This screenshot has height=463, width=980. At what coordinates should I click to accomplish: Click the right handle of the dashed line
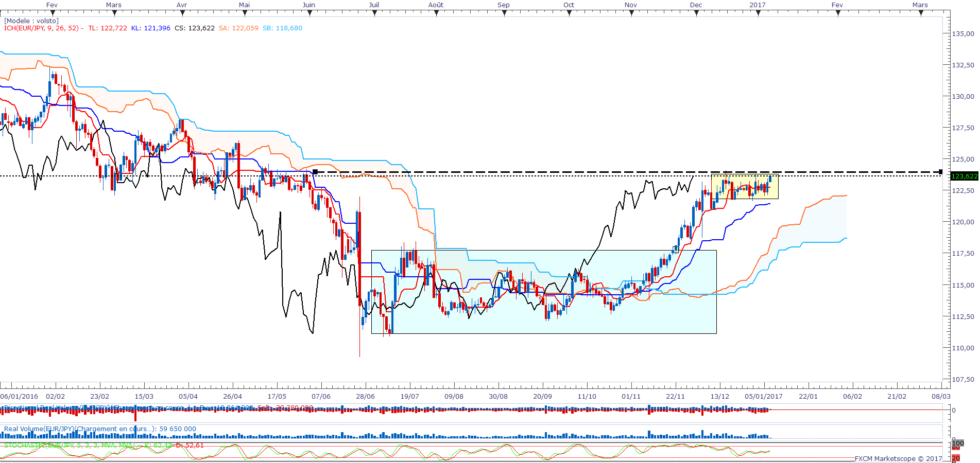(941, 172)
